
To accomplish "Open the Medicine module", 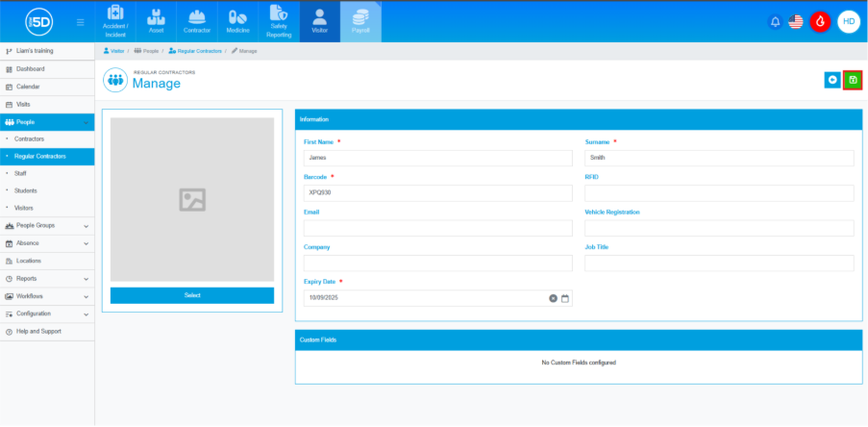I will coord(237,21).
